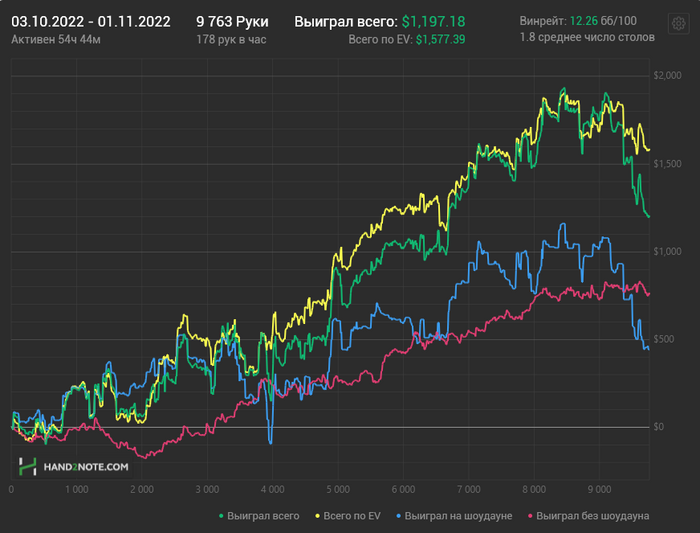Click the '9 763 Руки' hand count
This screenshot has width=700, height=533.
click(x=232, y=22)
